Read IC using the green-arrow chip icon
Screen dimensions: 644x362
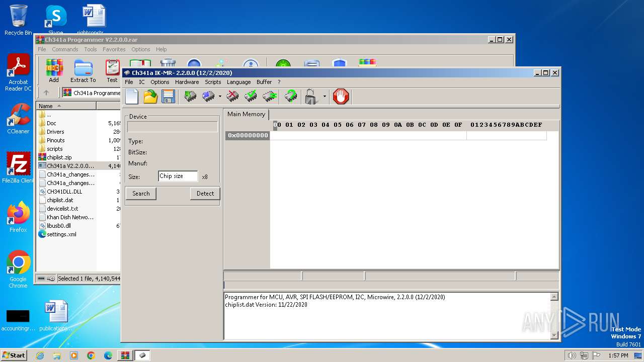(x=190, y=97)
